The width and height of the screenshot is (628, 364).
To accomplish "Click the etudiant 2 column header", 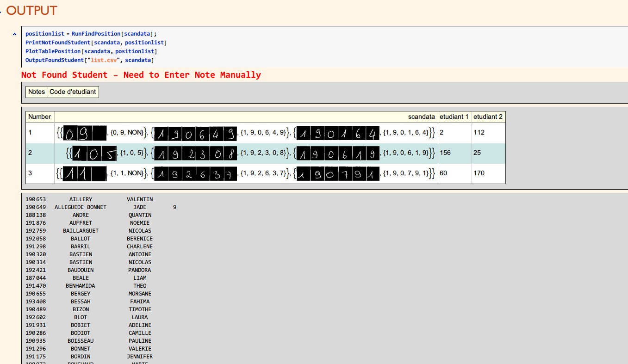I will (x=488, y=117).
